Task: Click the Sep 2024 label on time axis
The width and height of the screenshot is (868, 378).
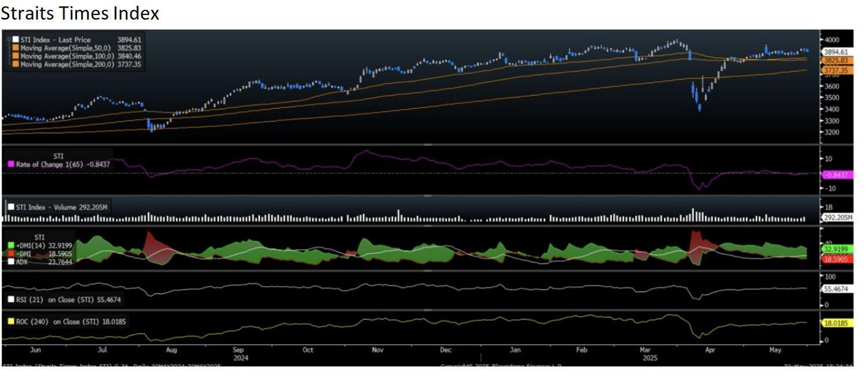Action: coord(240,353)
